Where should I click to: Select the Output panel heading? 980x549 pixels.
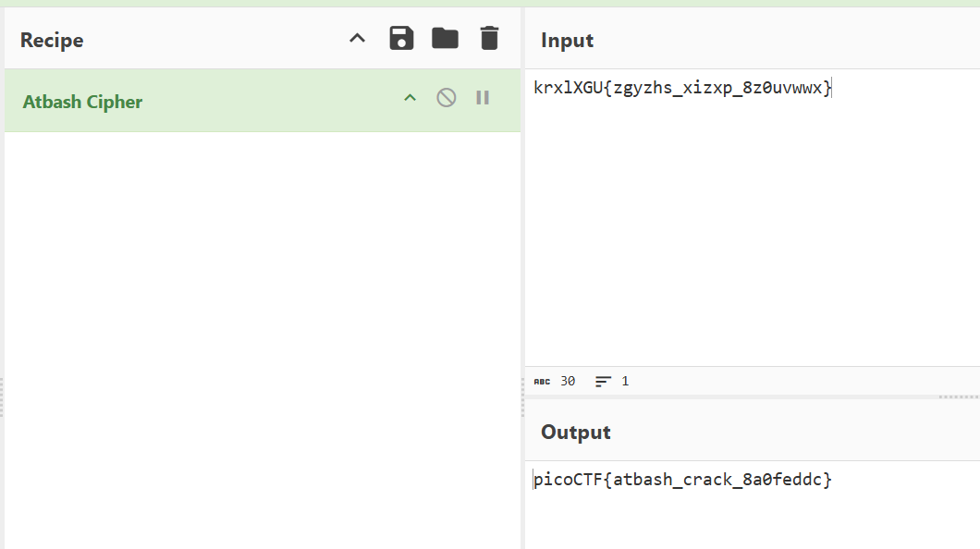point(575,432)
